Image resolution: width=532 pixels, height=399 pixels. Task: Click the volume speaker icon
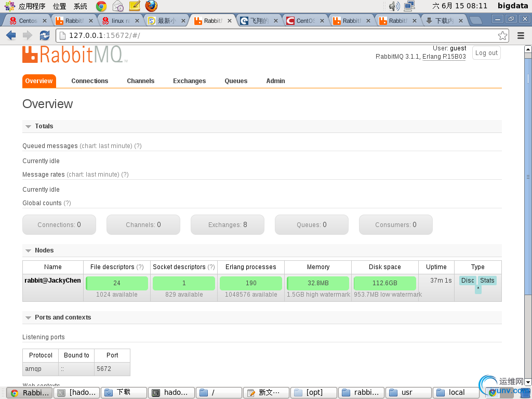[394, 6]
